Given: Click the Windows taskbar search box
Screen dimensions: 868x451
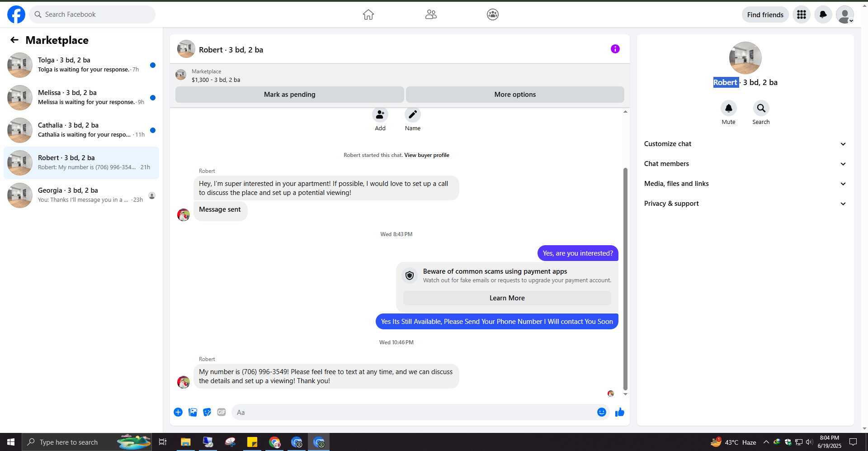Looking at the screenshot, I should (x=87, y=442).
